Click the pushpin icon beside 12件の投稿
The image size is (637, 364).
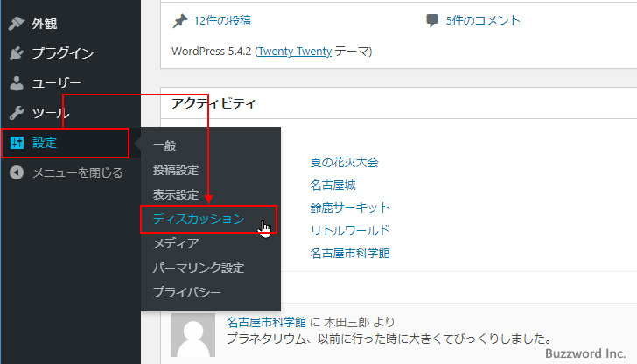pos(180,21)
